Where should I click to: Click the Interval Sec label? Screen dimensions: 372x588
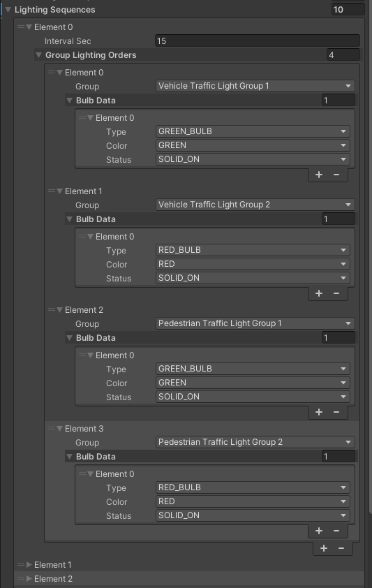(x=68, y=41)
